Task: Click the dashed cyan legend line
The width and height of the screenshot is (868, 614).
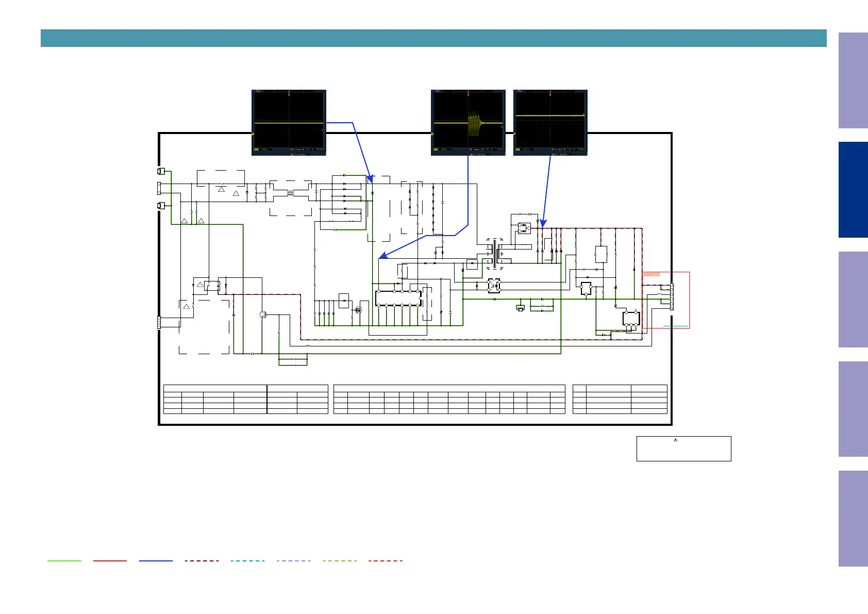Action: click(248, 560)
